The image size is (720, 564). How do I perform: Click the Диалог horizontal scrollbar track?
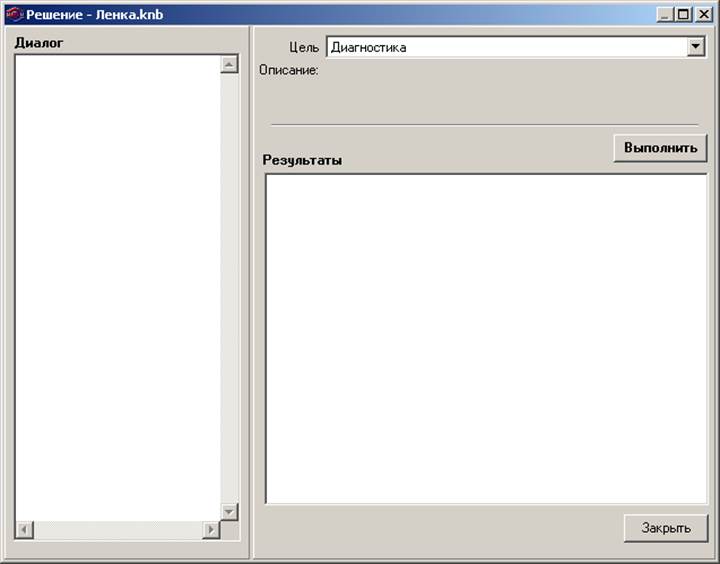click(x=117, y=530)
